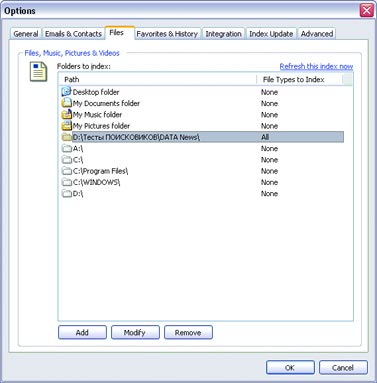
Task: Click the C:\Program Files\ folder icon
Action: point(67,171)
